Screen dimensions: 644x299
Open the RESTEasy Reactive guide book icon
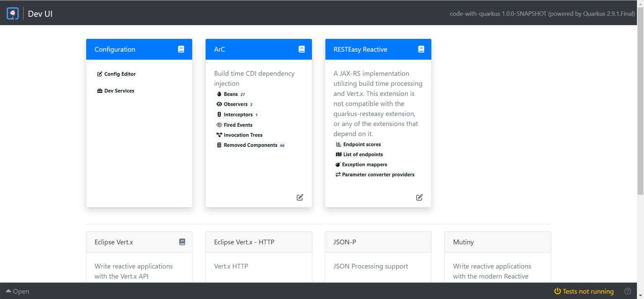tap(421, 49)
